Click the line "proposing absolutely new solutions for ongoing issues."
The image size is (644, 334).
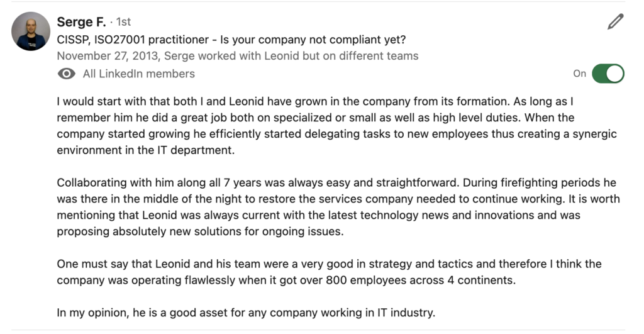(200, 231)
